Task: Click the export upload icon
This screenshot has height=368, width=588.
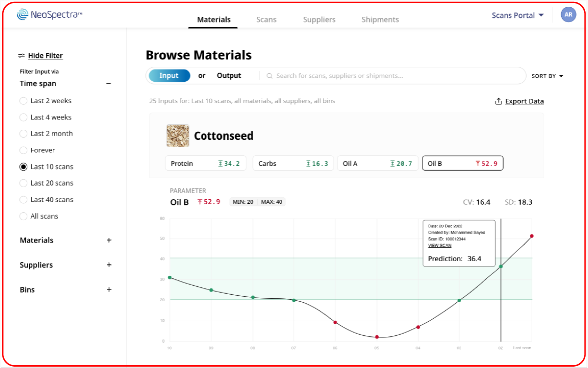Action: tap(498, 101)
